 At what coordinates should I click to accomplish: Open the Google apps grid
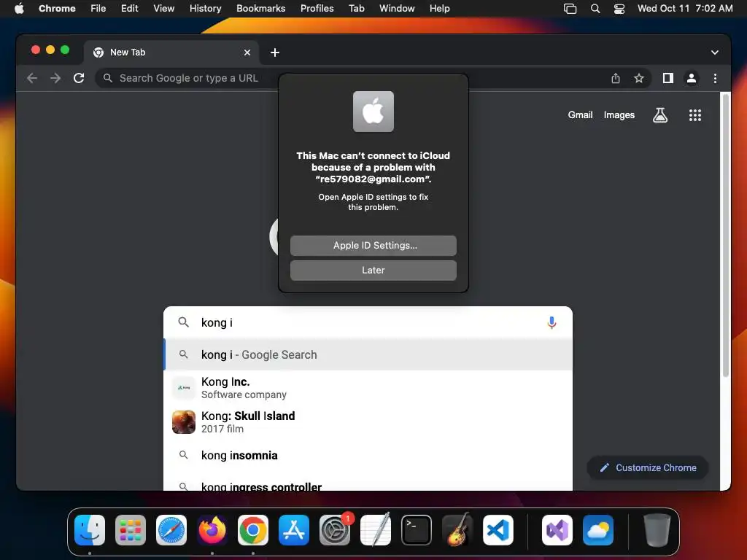694,114
